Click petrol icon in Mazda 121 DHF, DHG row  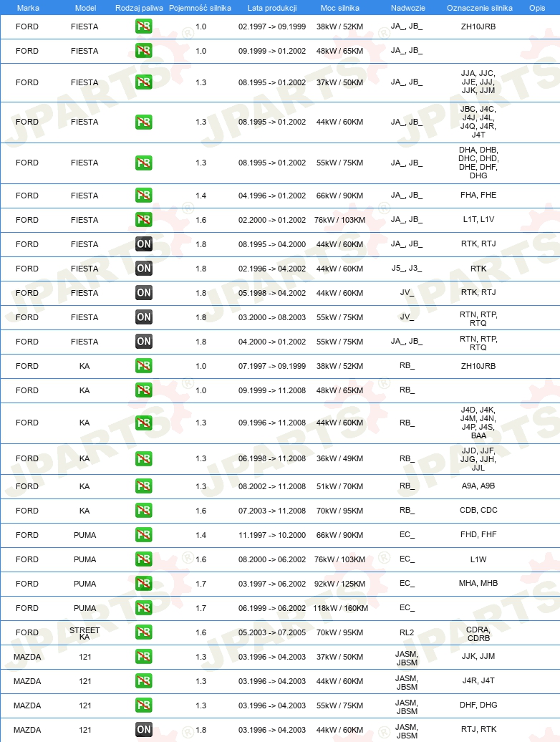click(x=144, y=705)
